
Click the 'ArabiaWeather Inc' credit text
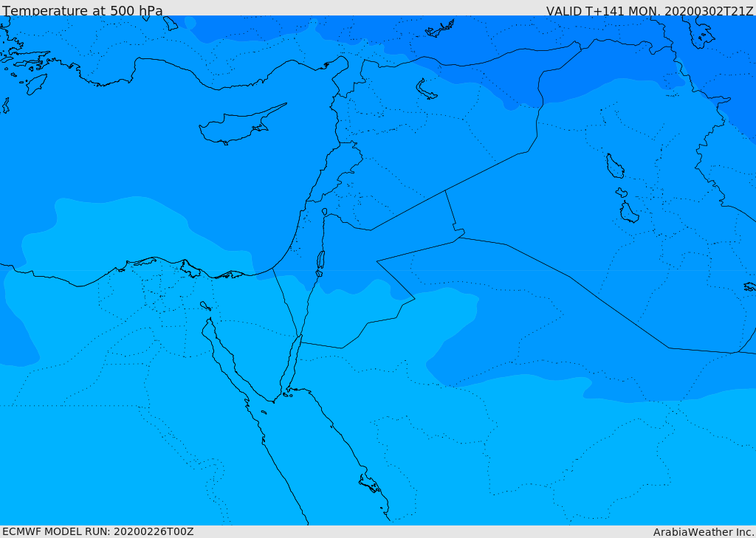coord(704,532)
